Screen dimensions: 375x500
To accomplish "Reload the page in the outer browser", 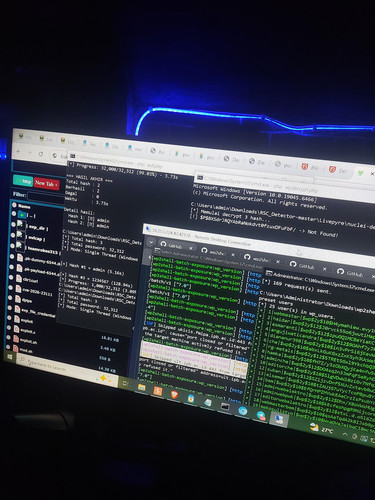I will 41,154.
